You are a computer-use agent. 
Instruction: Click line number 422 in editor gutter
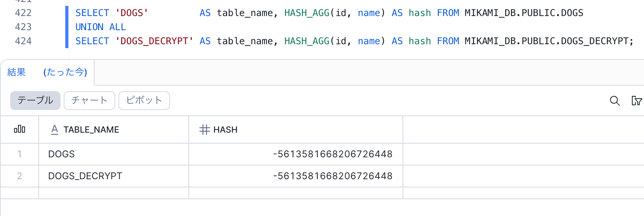tap(23, 13)
